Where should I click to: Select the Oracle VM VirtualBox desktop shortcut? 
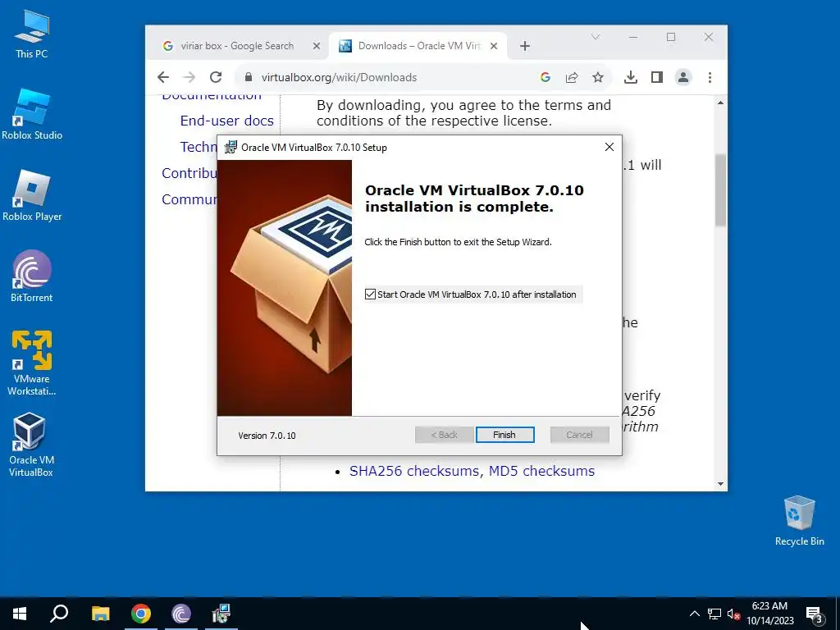pos(30,445)
